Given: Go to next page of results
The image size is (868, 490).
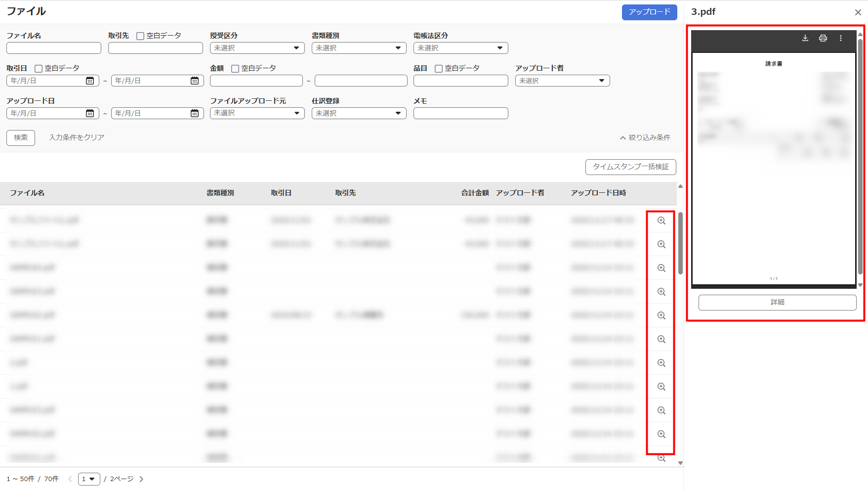Looking at the screenshot, I should pos(141,479).
